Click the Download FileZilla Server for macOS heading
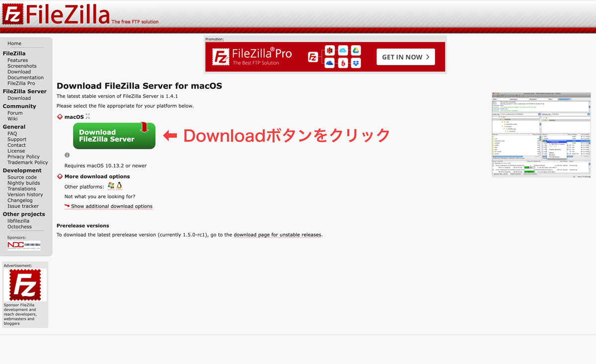 (x=139, y=86)
